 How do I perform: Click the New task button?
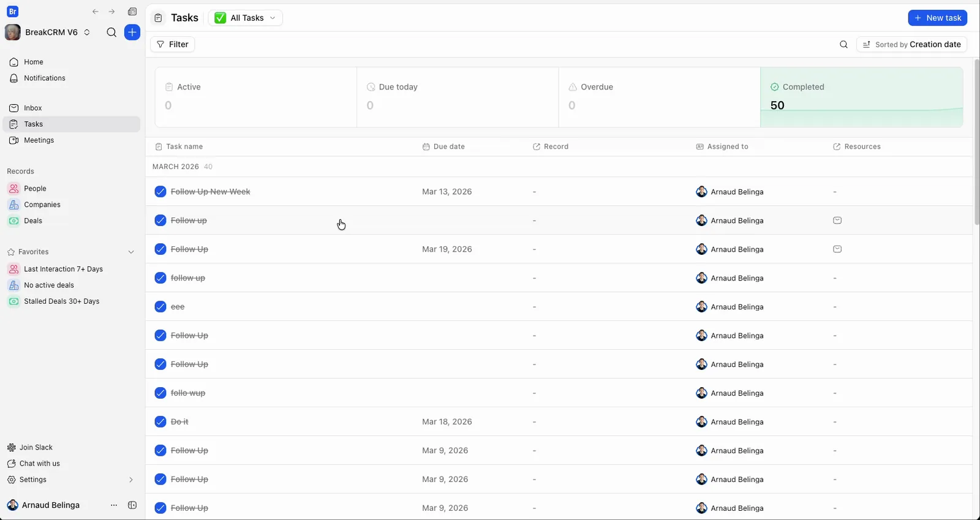coord(938,18)
